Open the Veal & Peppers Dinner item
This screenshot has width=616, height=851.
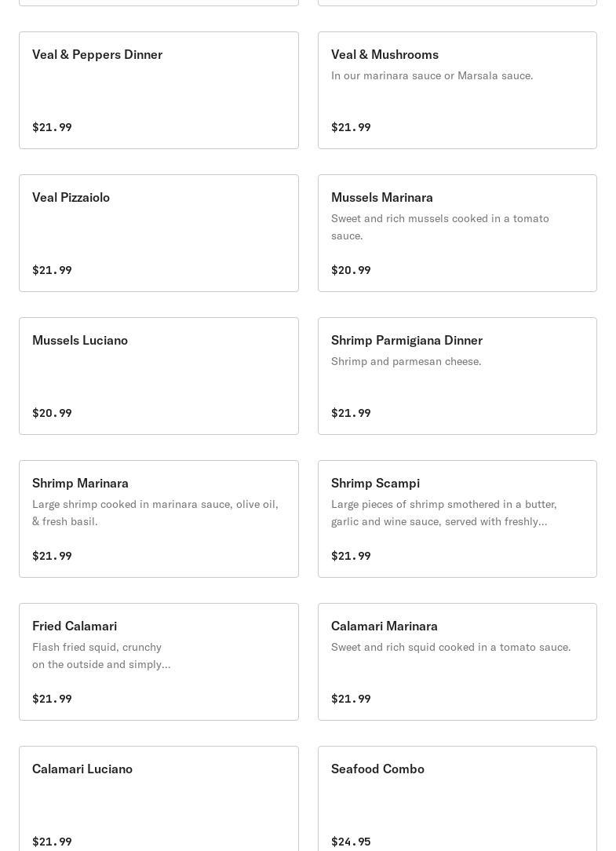click(x=159, y=90)
